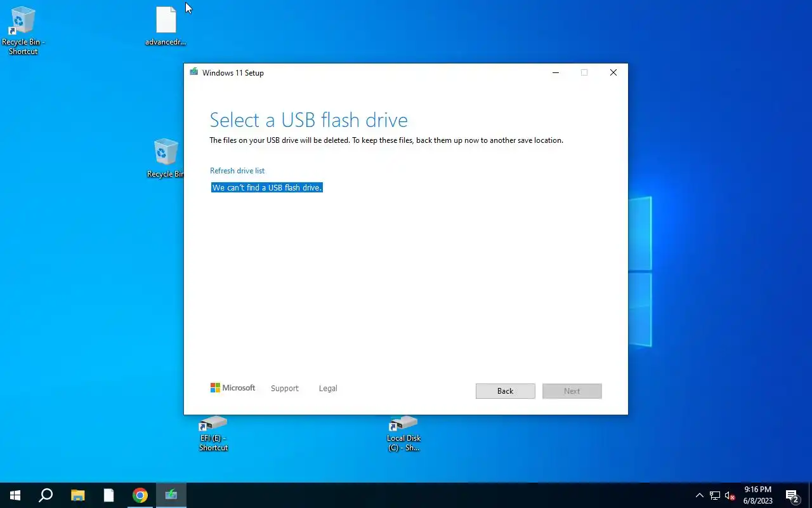Open the Legal link
The height and width of the screenshot is (508, 812).
click(328, 388)
